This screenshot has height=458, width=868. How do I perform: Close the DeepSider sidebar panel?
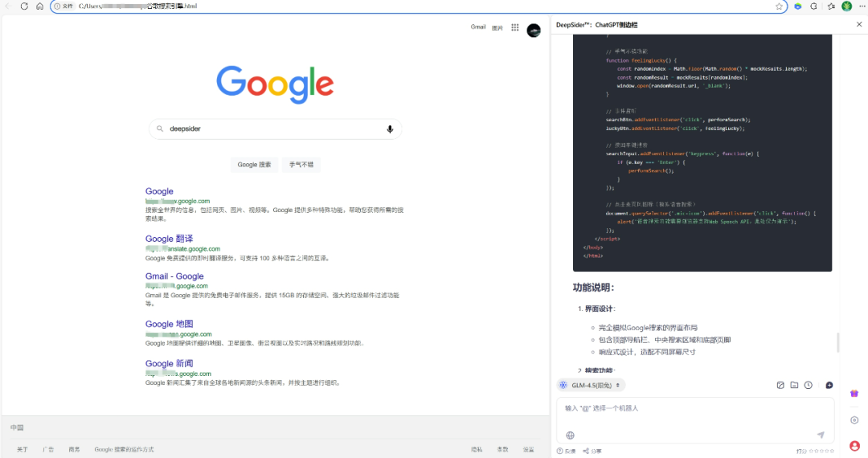(859, 24)
